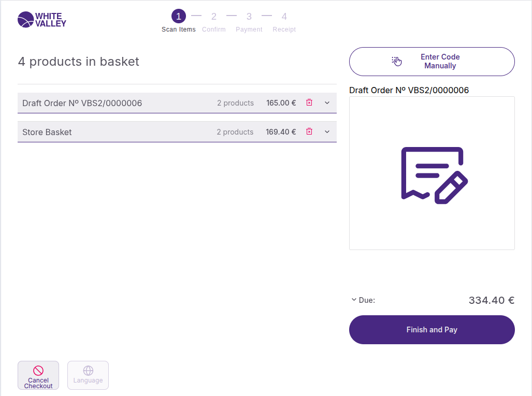Delete the Draft Order from basket
Viewport: 532px width, 396px height.
pos(309,102)
